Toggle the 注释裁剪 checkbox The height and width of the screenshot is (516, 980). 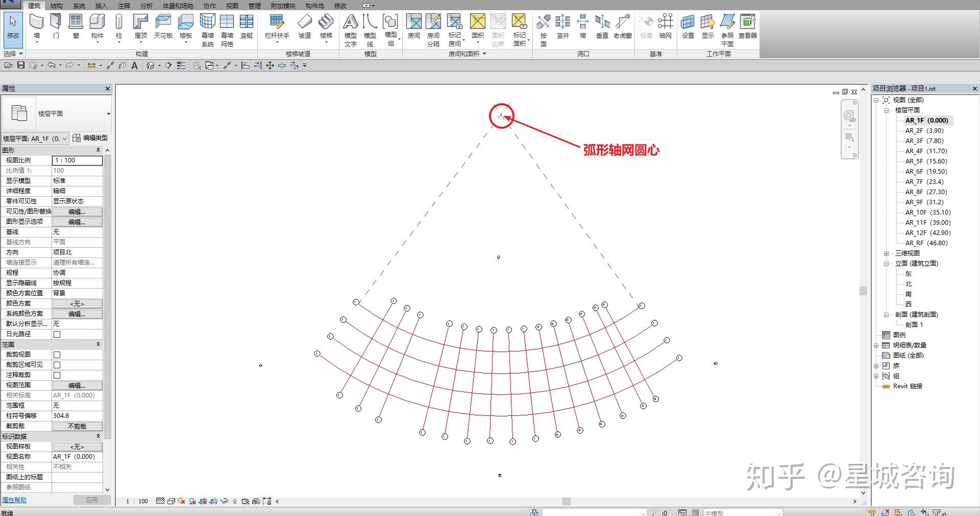[57, 375]
